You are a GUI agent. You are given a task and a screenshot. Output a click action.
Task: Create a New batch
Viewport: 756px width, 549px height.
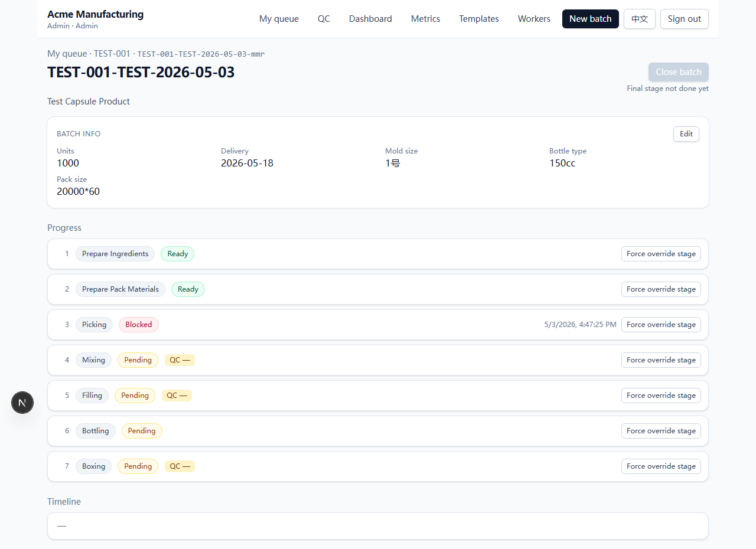[591, 19]
